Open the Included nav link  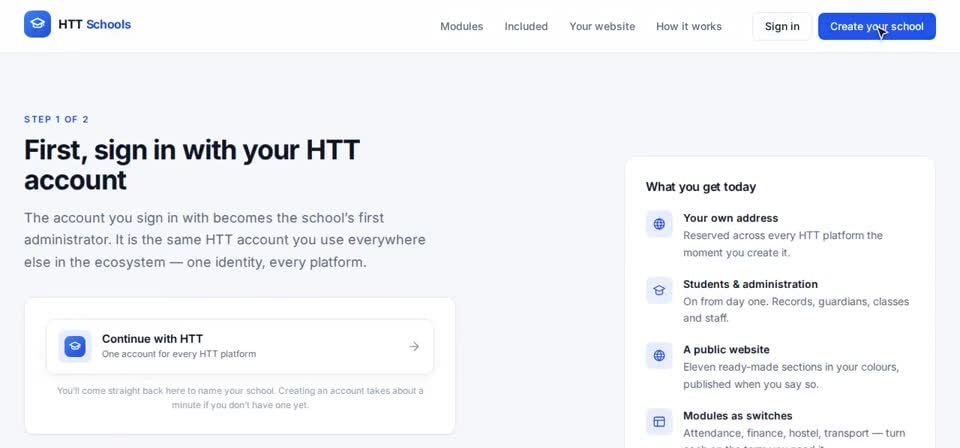pyautogui.click(x=526, y=26)
